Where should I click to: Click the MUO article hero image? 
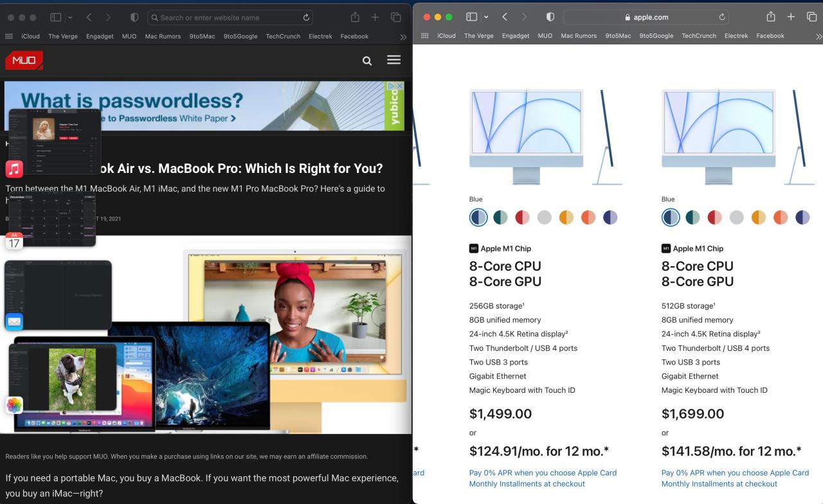[206, 334]
